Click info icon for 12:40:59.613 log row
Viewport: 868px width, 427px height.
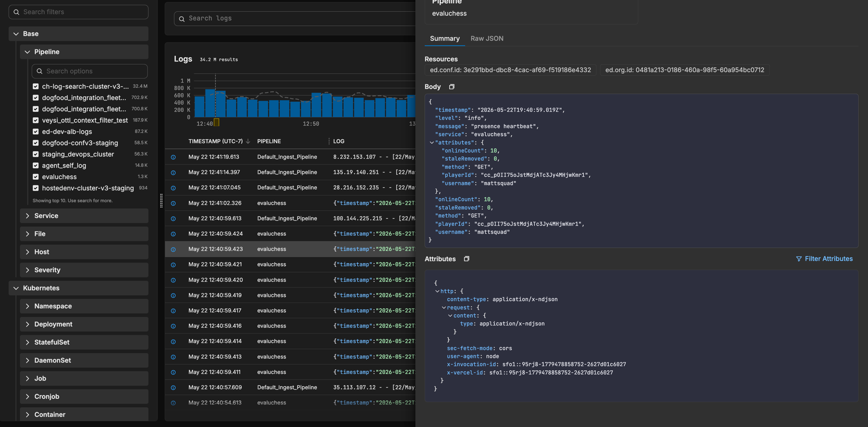click(173, 218)
